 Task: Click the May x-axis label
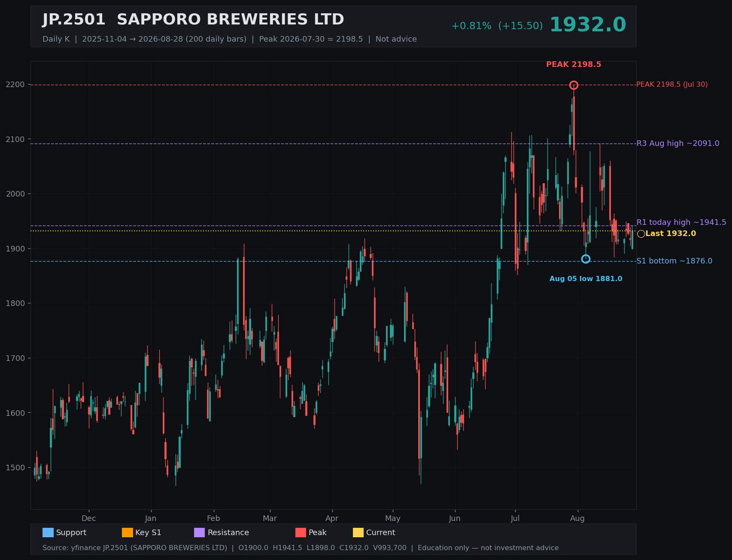[393, 518]
